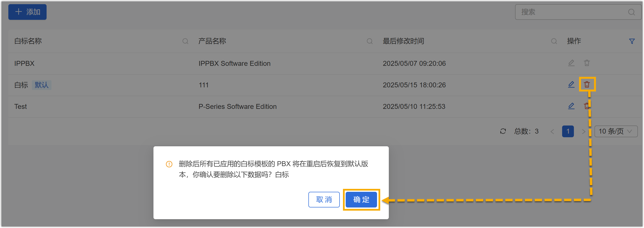Click trash delete icon for IPPBX row
The image size is (644, 228).
[x=587, y=63]
